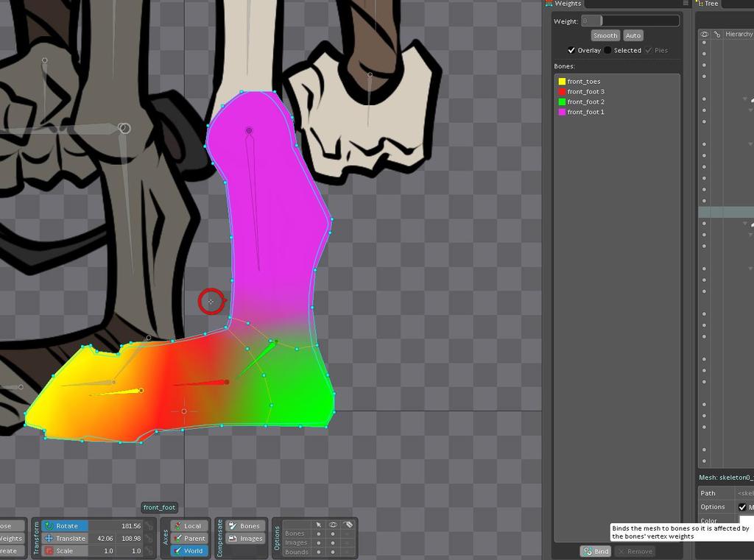Image resolution: width=754 pixels, height=560 pixels.
Task: Select the front_toes yellow bone in viewport
Action: [x=119, y=392]
